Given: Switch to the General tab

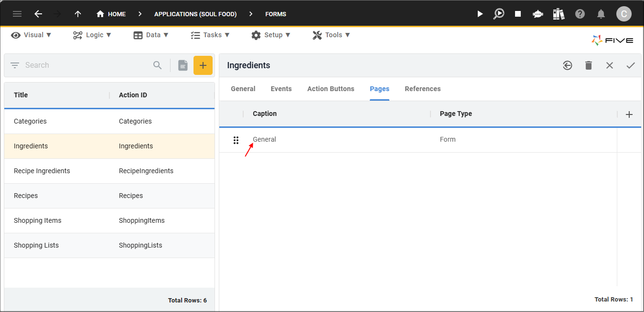Looking at the screenshot, I should [243, 89].
